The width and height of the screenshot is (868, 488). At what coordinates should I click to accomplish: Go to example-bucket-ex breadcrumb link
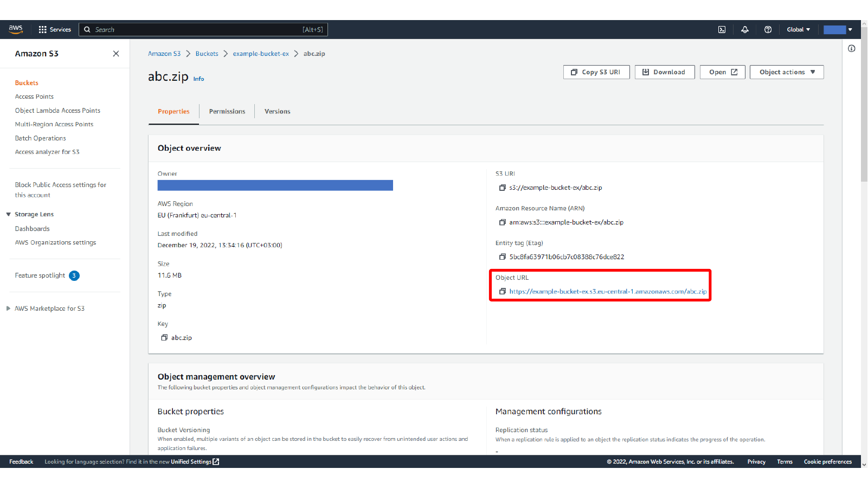point(261,54)
